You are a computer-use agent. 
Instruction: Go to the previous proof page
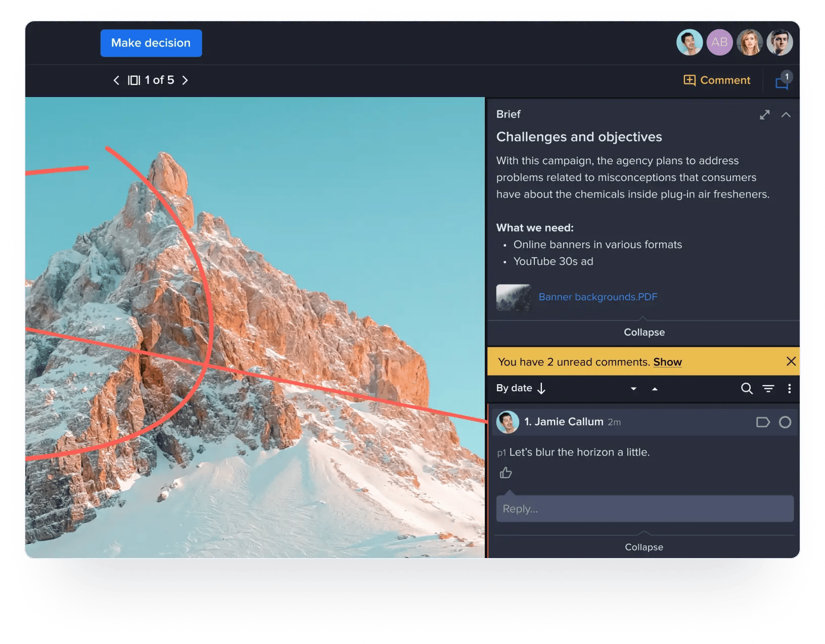(116, 80)
